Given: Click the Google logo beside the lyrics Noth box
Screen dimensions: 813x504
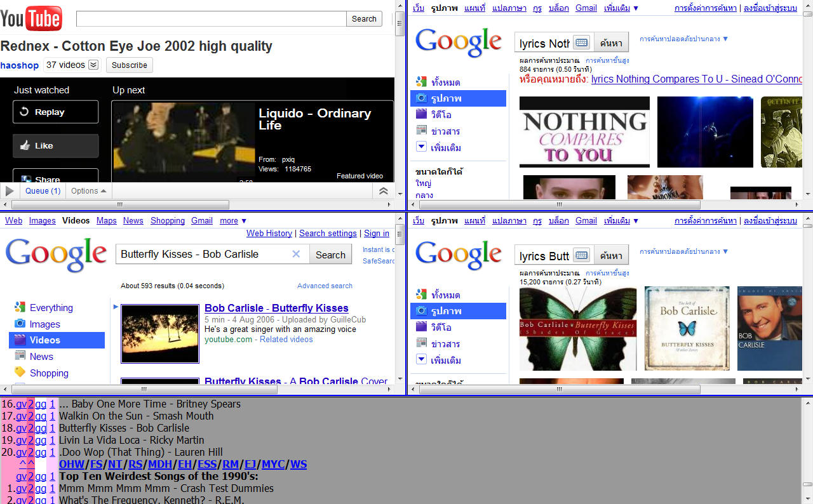Looking at the screenshot, I should [x=459, y=43].
